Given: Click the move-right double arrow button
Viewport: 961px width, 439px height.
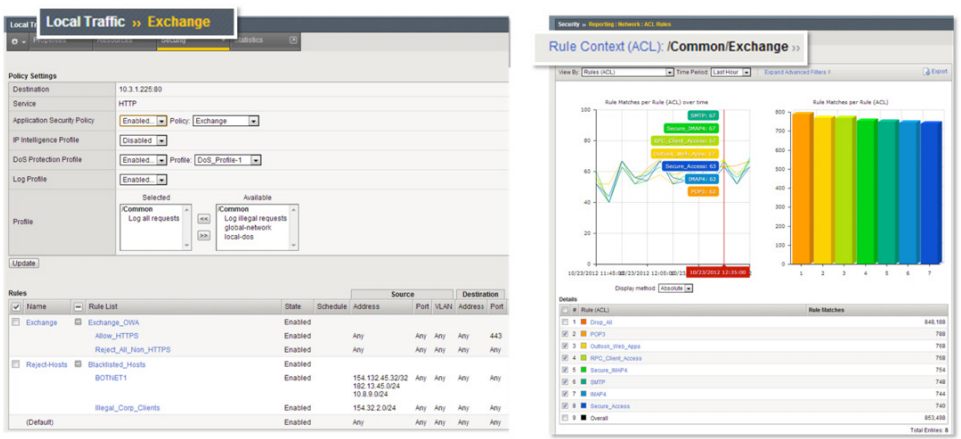Looking at the screenshot, I should point(203,235).
